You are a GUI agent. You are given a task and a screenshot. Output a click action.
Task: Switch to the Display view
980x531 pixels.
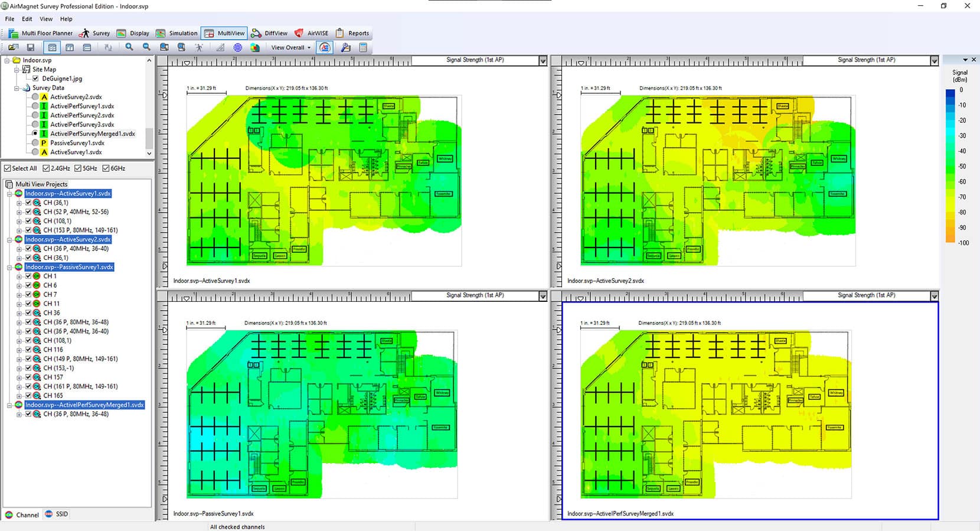click(133, 33)
